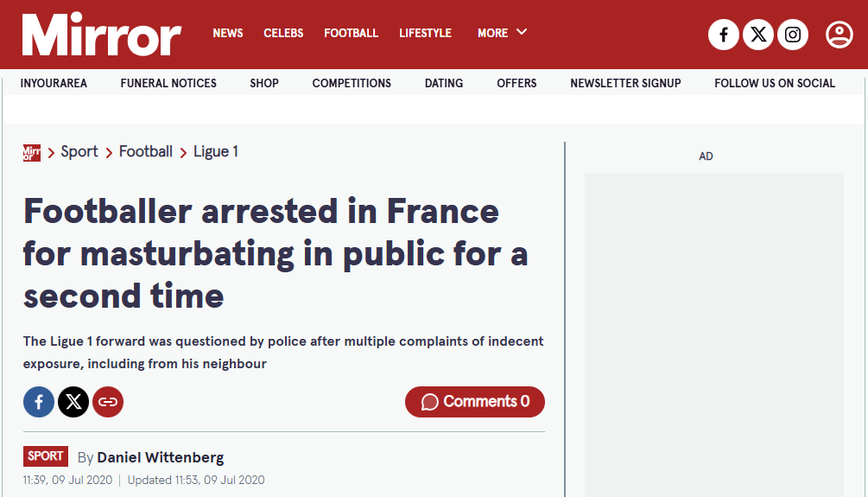Open Mirror Facebook page from header icon
Viewport: 868px width, 497px height.
point(724,35)
